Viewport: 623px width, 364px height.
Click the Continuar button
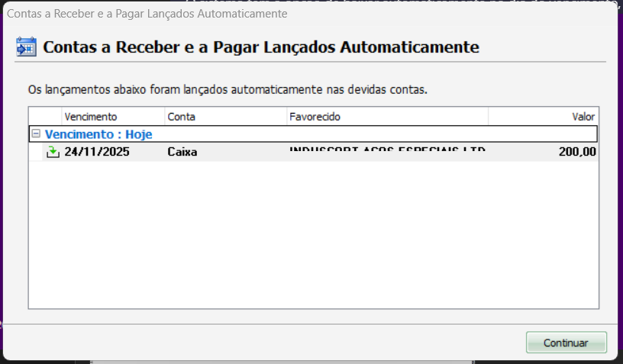click(566, 343)
